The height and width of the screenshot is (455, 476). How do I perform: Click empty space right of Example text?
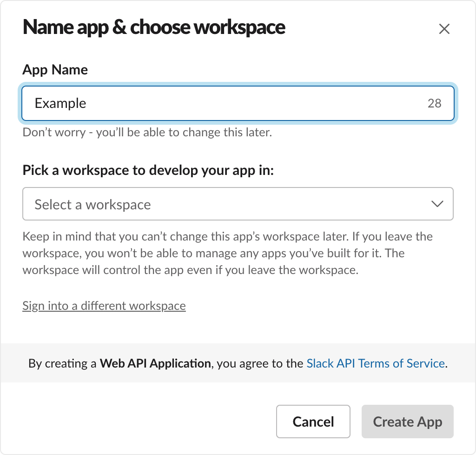(255, 103)
